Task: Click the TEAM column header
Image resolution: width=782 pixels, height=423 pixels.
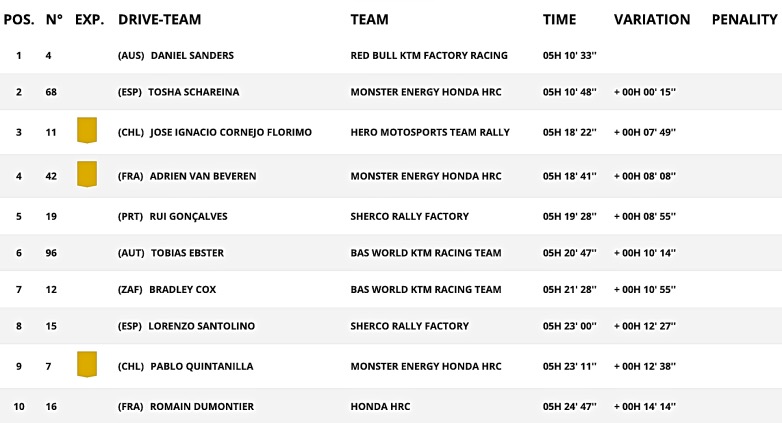Action: (x=369, y=20)
